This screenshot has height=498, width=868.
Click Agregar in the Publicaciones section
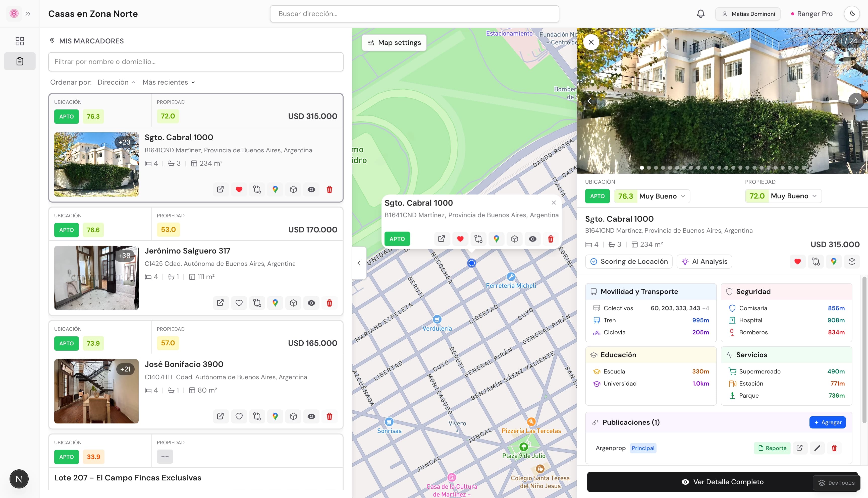[827, 422]
